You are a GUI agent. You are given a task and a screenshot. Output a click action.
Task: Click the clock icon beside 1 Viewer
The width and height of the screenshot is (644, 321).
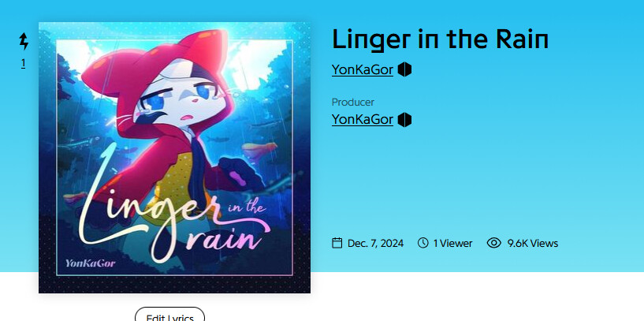click(423, 243)
